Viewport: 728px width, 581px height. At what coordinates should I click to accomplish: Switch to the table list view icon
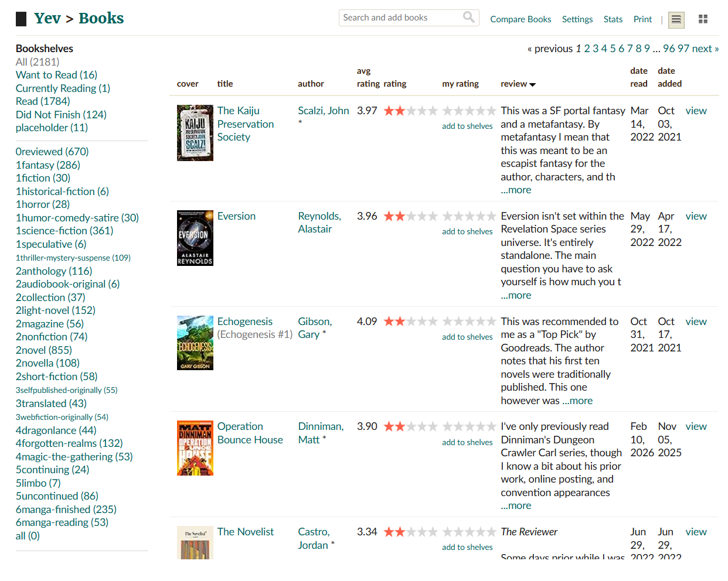pos(676,19)
